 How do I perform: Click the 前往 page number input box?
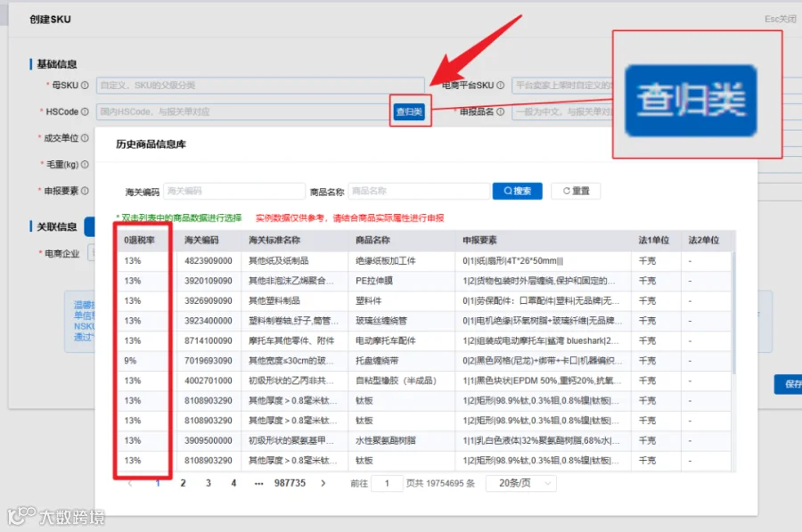coord(387,483)
